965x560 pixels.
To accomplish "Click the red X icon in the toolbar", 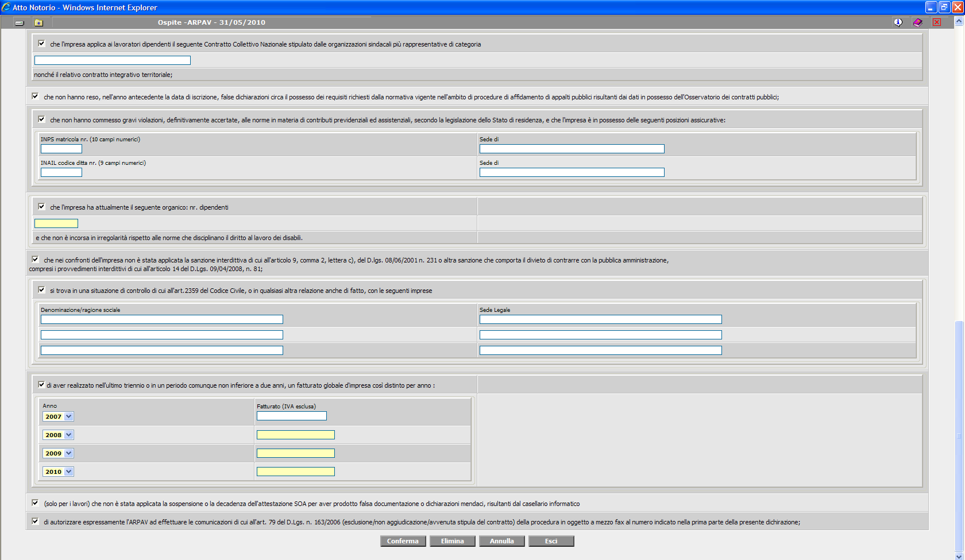I will pyautogui.click(x=937, y=22).
